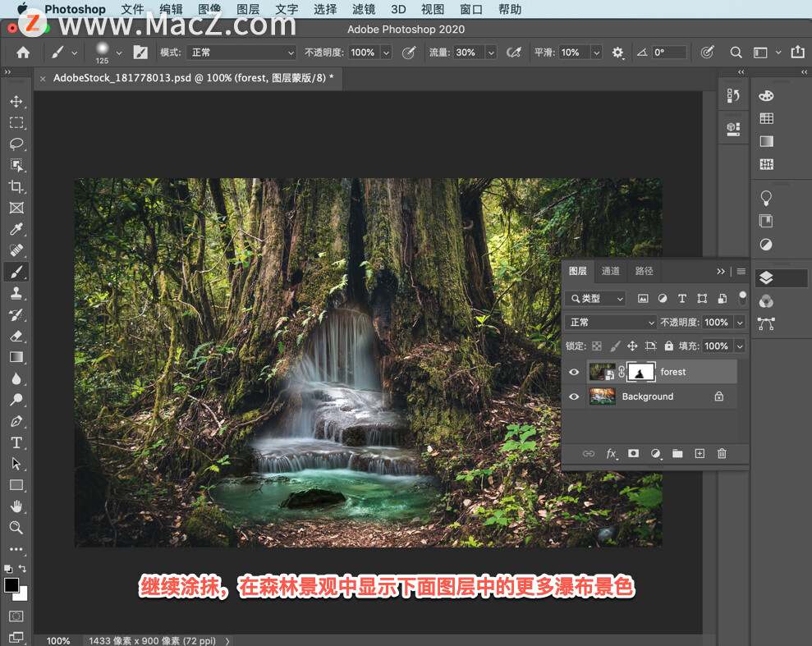Viewport: 812px width, 646px height.
Task: Open the brush blending mode dropdown
Action: click(240, 53)
